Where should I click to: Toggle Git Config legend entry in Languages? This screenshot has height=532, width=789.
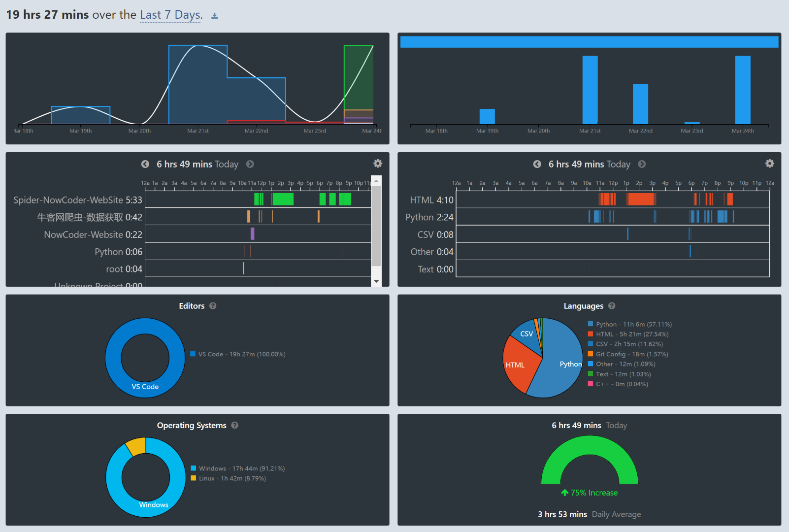(x=628, y=354)
